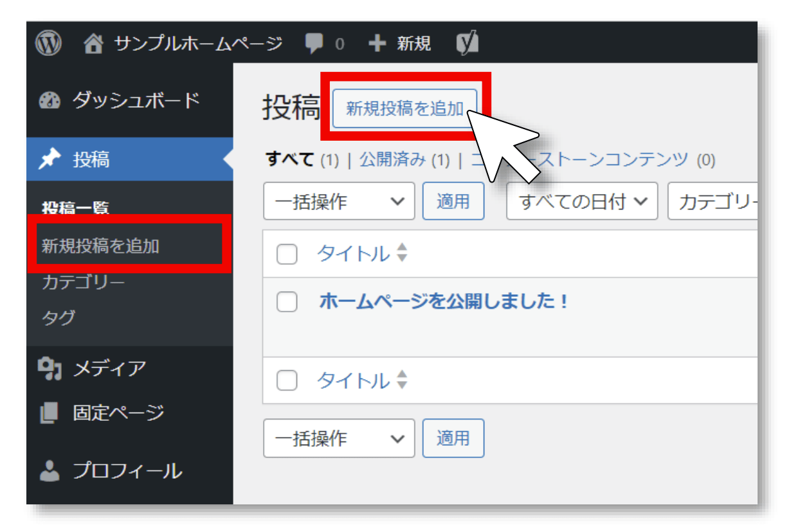Click the home icon beside site name
This screenshot has height=532, width=791.
tap(94, 44)
